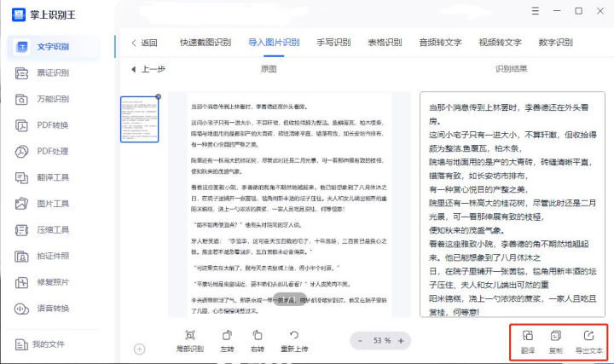Select the source page thumbnail
The image size is (614, 364).
139,119
